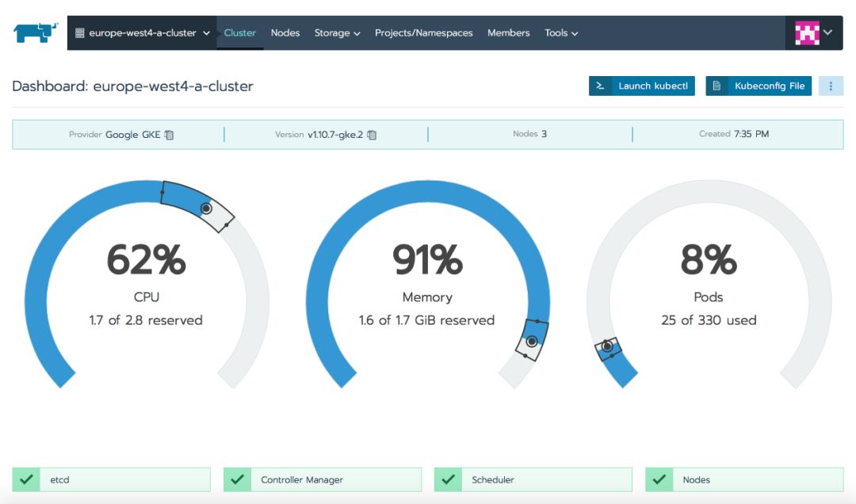856x504 pixels.
Task: Launch kubectl terminal
Action: [x=641, y=86]
